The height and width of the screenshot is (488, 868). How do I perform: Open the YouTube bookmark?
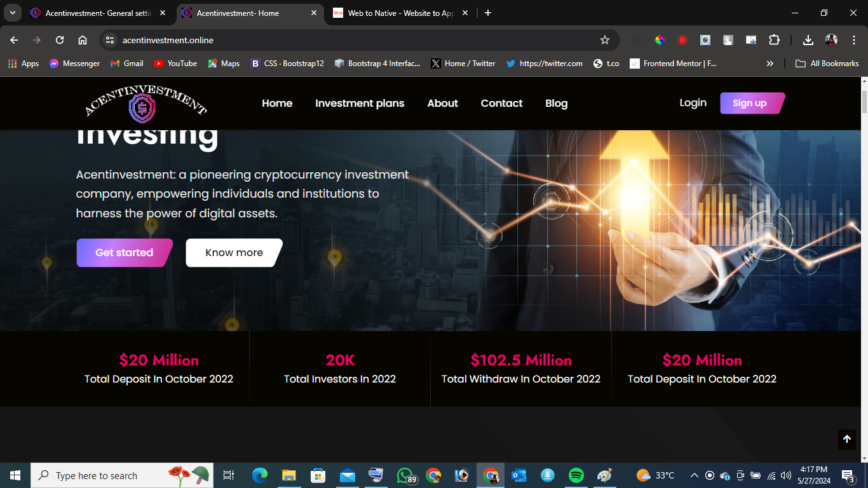tap(175, 64)
